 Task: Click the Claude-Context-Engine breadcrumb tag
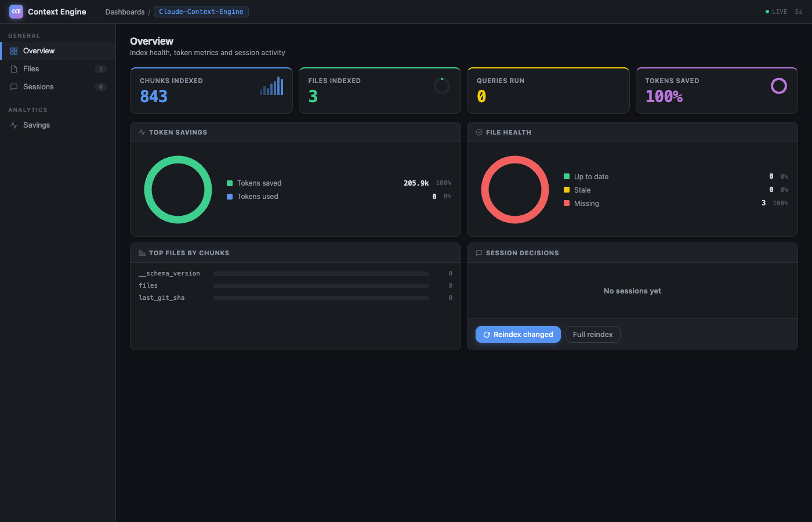click(201, 12)
